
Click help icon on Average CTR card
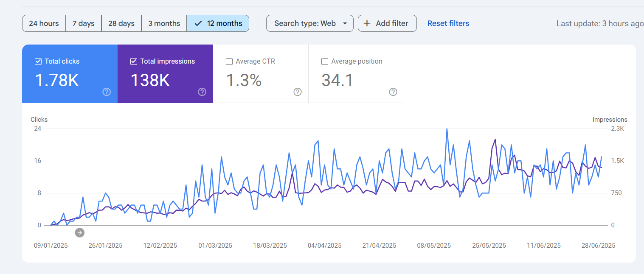[x=298, y=92]
